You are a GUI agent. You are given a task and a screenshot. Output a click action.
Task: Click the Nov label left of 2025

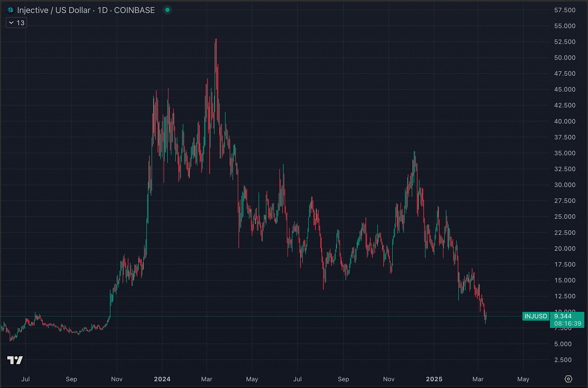pyautogui.click(x=388, y=379)
